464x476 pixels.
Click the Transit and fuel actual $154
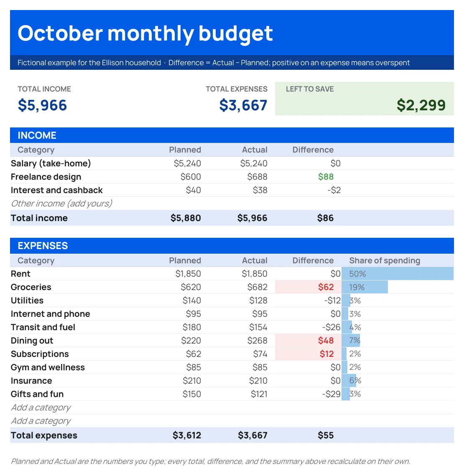pyautogui.click(x=258, y=327)
